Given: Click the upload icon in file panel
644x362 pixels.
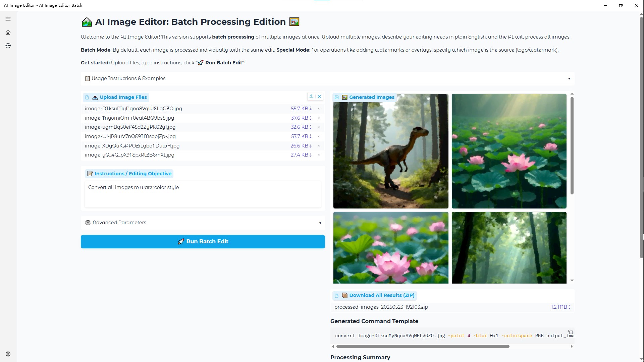Looking at the screenshot, I should tap(311, 97).
